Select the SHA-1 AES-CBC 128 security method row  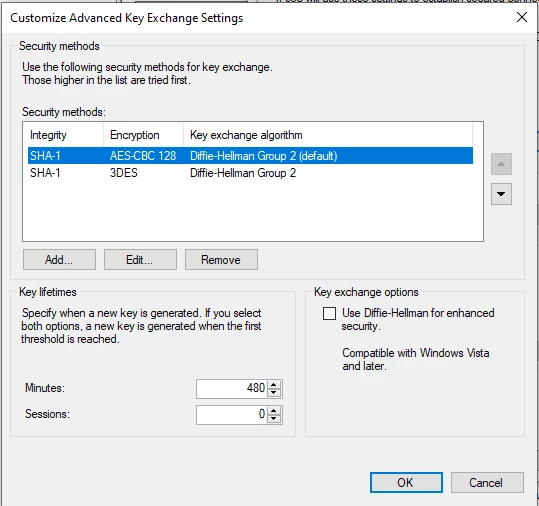coord(250,156)
